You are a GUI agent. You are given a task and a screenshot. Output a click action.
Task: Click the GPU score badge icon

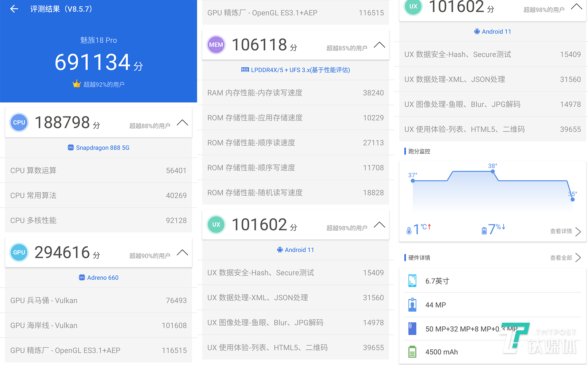point(19,252)
